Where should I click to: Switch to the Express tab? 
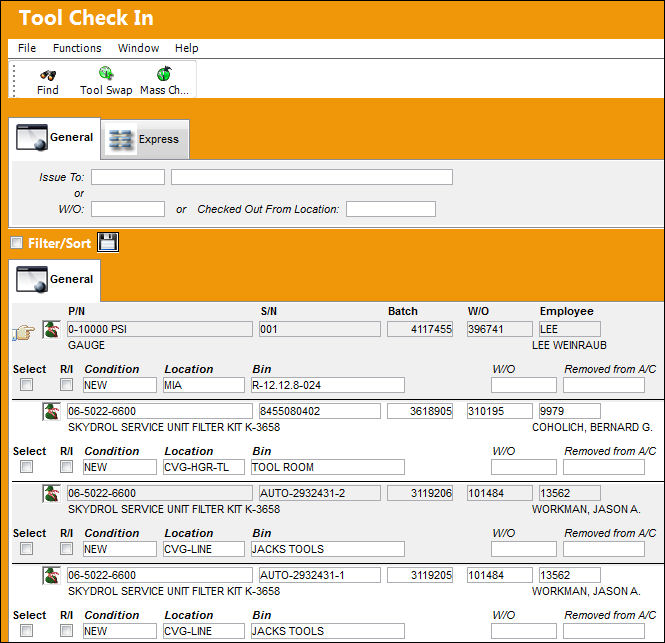click(x=145, y=140)
